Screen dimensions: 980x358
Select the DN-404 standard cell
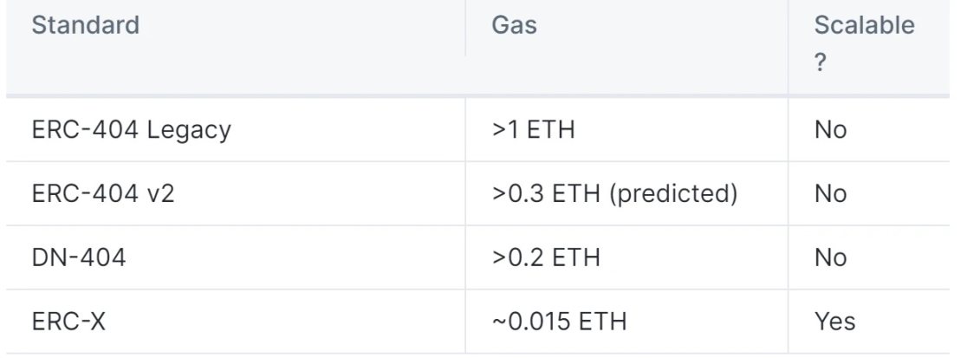[x=79, y=257]
